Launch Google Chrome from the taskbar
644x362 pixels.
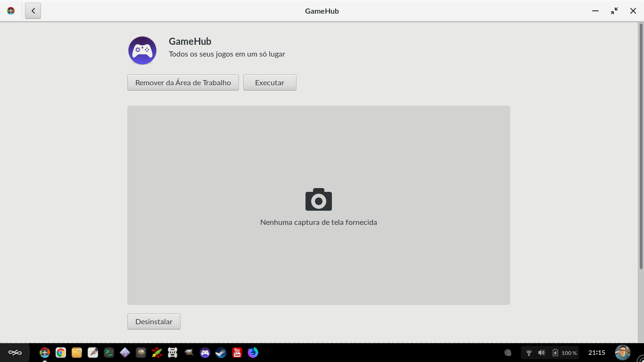pos(61,353)
